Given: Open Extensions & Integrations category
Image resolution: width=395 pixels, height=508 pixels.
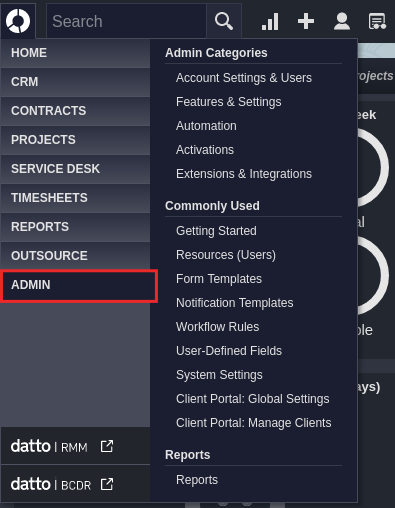Looking at the screenshot, I should [244, 174].
